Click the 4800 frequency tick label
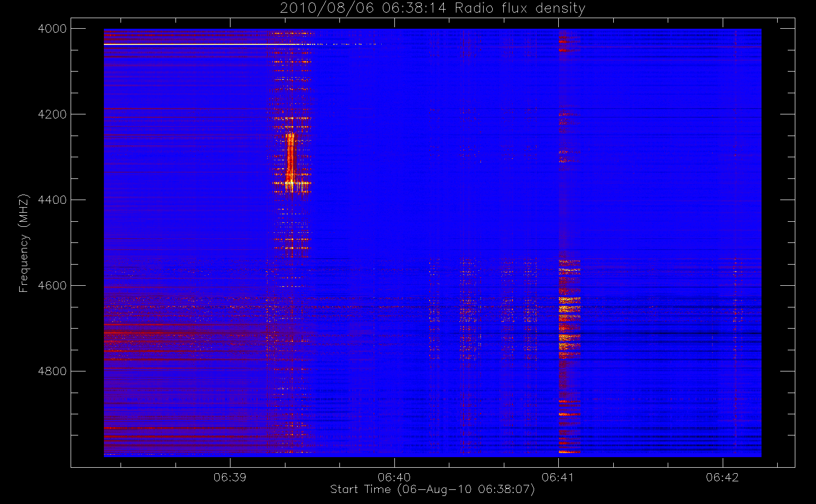Image resolution: width=816 pixels, height=504 pixels. pos(52,371)
